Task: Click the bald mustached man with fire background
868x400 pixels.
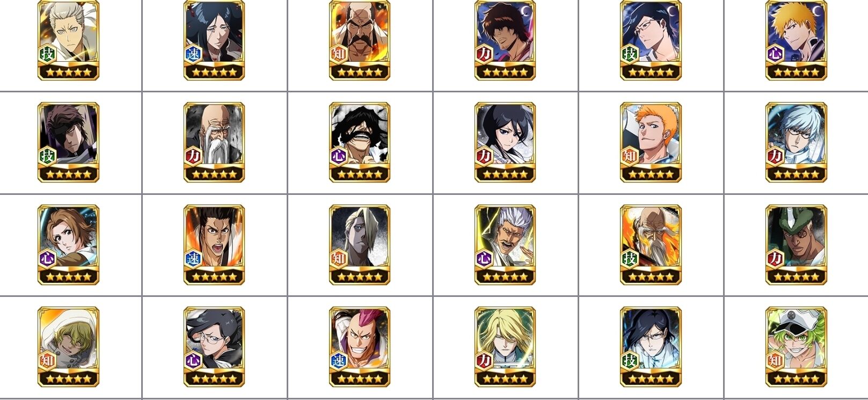Action: click(x=360, y=40)
